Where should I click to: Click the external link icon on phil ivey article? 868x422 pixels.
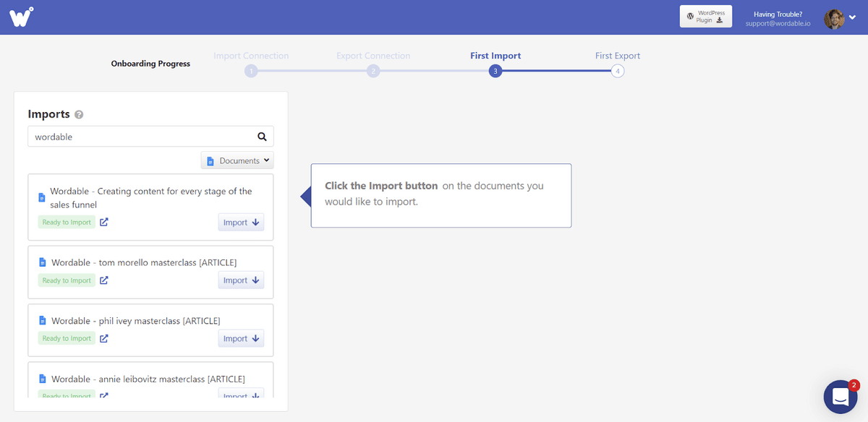coord(103,338)
